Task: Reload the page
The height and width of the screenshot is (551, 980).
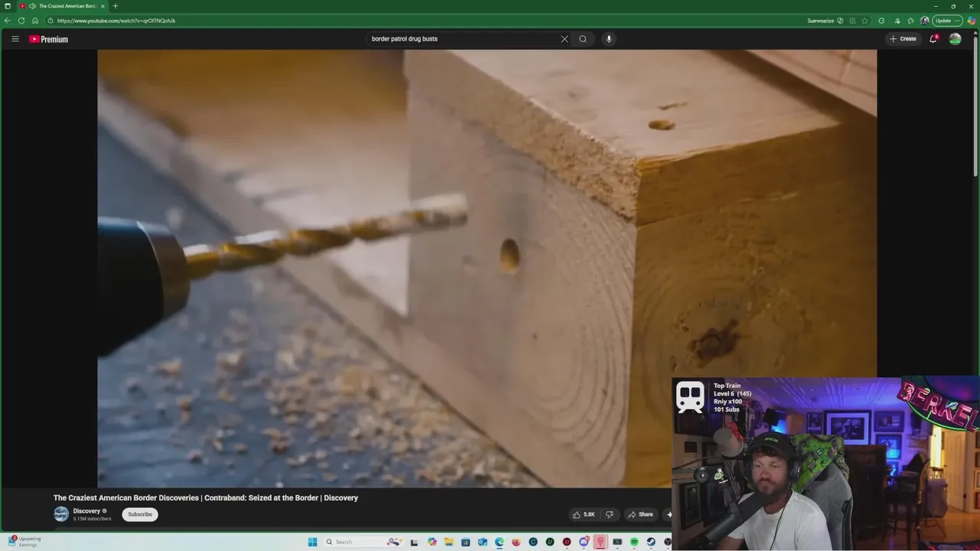Action: click(21, 21)
